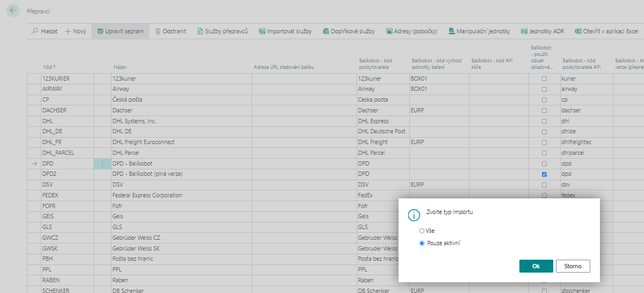Screen dimensions: 644x293
Task: Click the Odstranit trash icon
Action: coord(158,32)
